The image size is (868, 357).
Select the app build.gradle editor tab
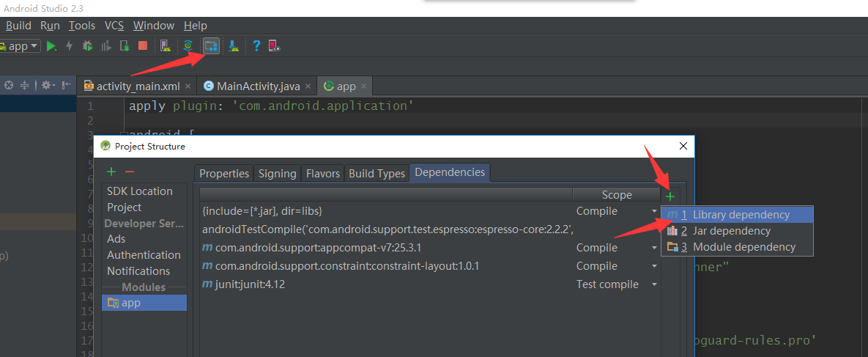(344, 87)
